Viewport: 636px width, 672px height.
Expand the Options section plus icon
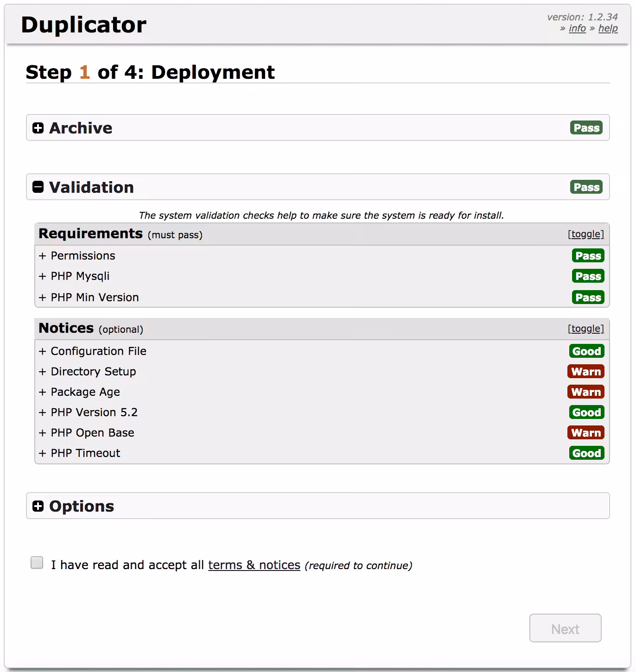pos(38,506)
